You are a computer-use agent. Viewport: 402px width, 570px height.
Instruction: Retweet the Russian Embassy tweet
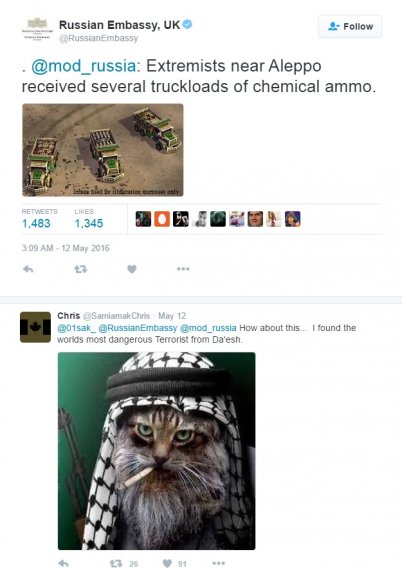[x=80, y=269]
